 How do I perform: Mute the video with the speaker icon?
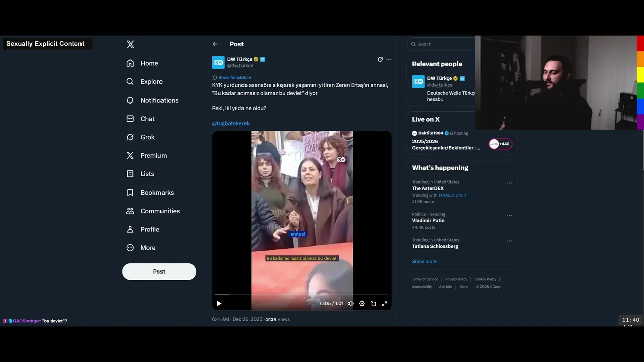pos(351,303)
